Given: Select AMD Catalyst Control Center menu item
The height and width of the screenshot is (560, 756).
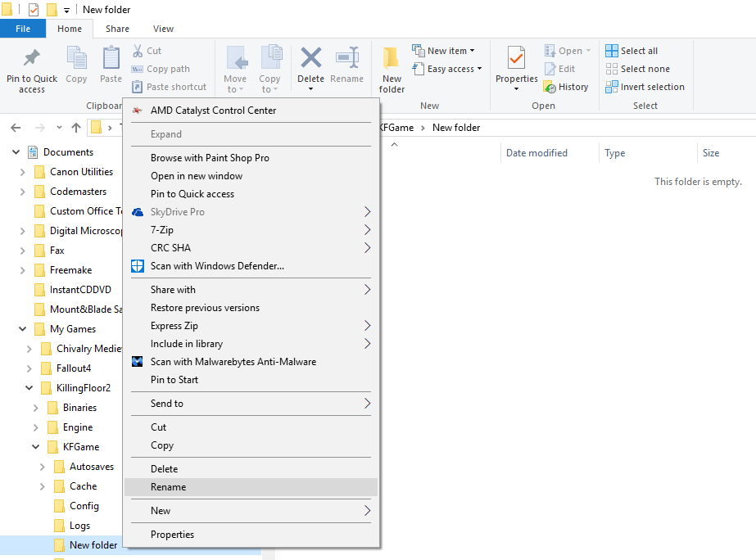Looking at the screenshot, I should [251, 111].
